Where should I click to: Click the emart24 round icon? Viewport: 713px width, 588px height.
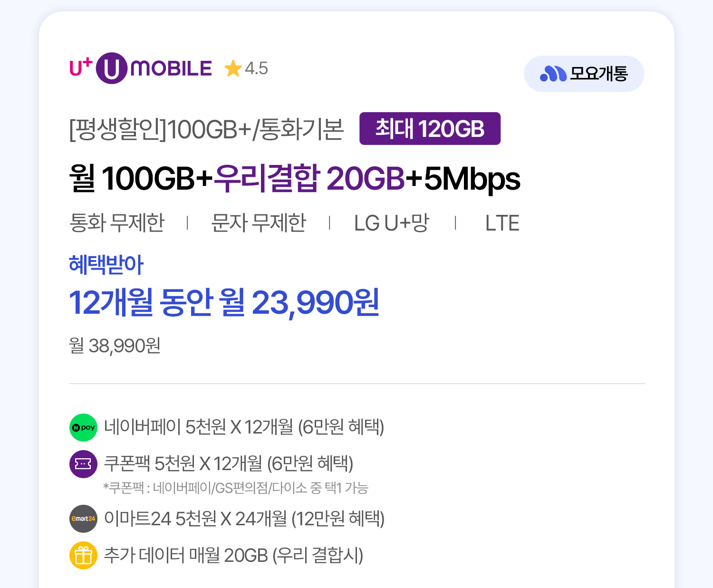click(83, 519)
